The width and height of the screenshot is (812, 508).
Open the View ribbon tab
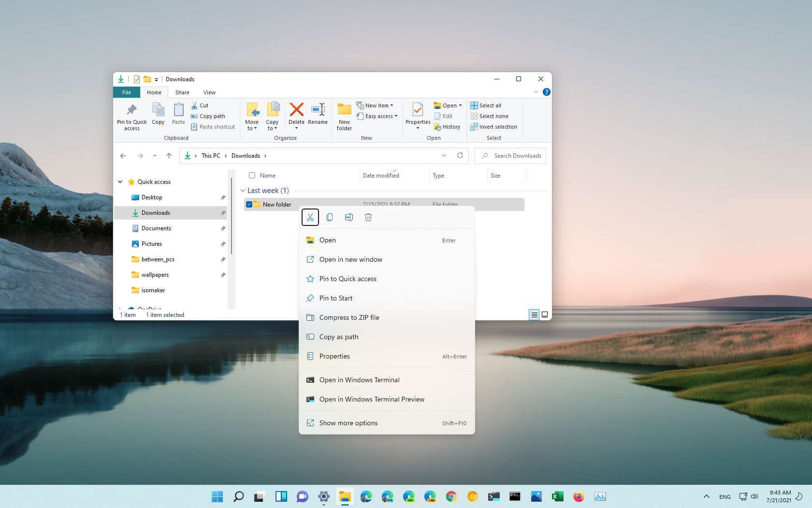tap(209, 92)
